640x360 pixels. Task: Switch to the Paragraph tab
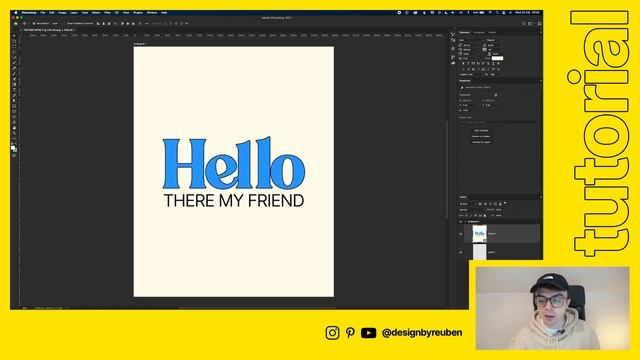pos(479,32)
